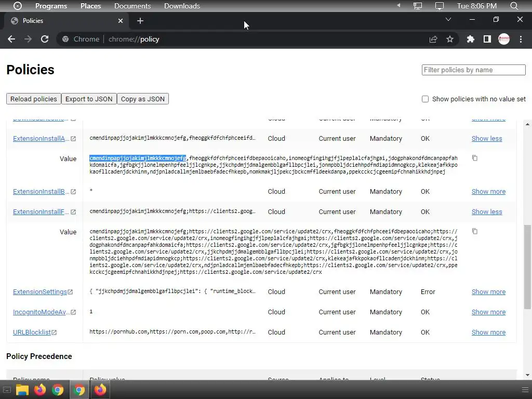The width and height of the screenshot is (532, 399).
Task: Copy the ExtensionInstallForcelist value
Action: (x=475, y=231)
